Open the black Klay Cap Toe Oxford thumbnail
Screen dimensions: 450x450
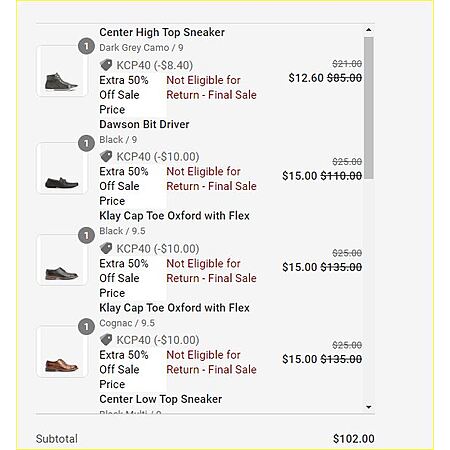tap(62, 260)
